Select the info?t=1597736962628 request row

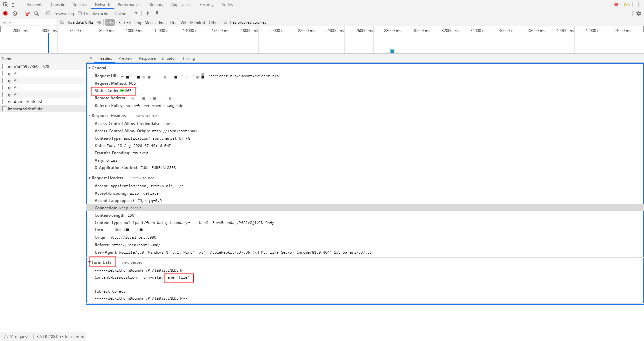43,66
